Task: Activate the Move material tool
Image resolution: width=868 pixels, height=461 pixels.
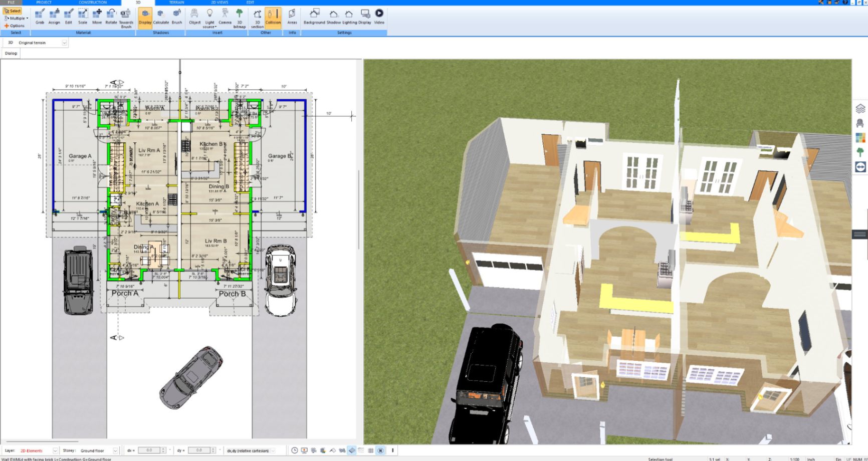Action: coord(97,17)
